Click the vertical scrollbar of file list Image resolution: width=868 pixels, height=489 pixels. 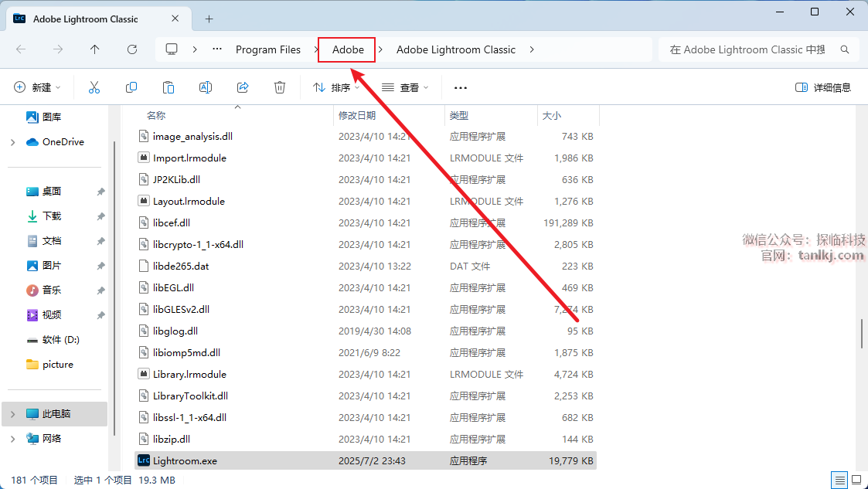coord(862,332)
